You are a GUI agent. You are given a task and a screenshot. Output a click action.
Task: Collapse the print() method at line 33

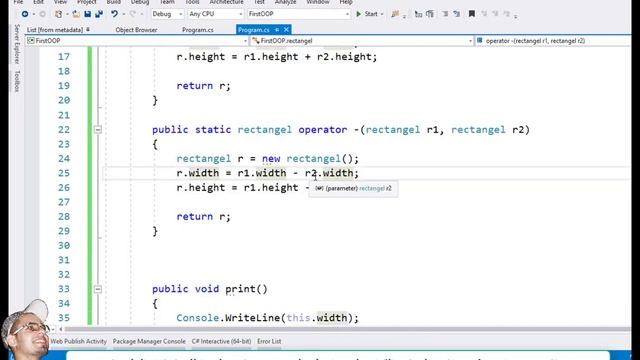click(x=98, y=289)
